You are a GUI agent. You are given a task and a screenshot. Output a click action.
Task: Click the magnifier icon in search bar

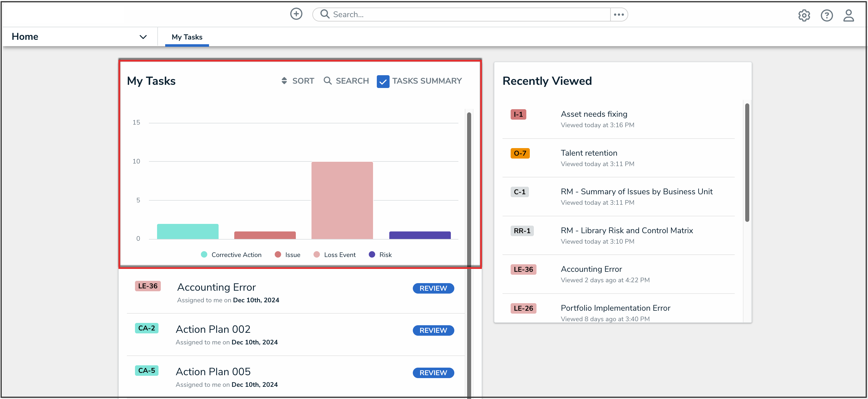[x=325, y=14]
